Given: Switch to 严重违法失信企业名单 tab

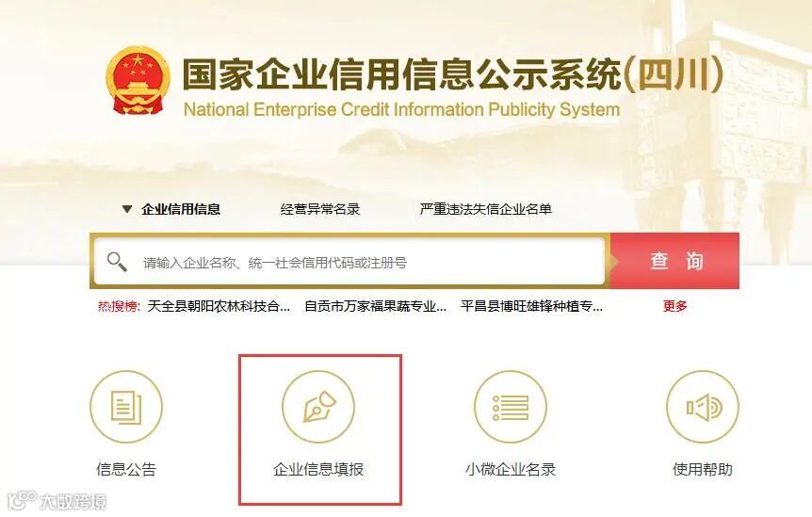Looking at the screenshot, I should click(486, 209).
